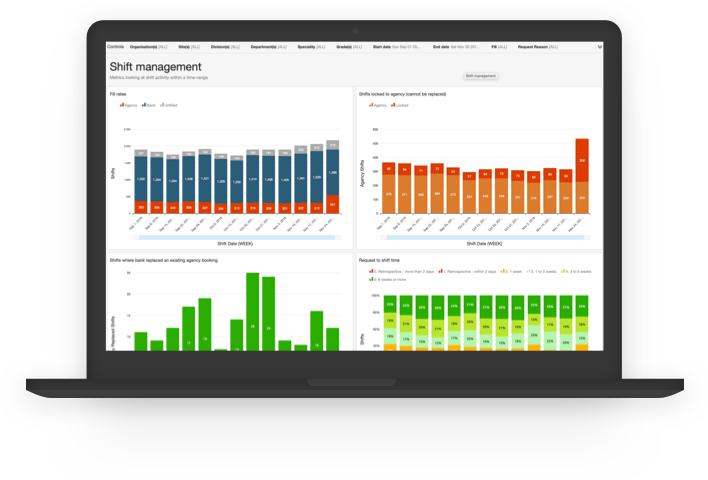
Task: Click the Shift management button
Action: click(480, 76)
